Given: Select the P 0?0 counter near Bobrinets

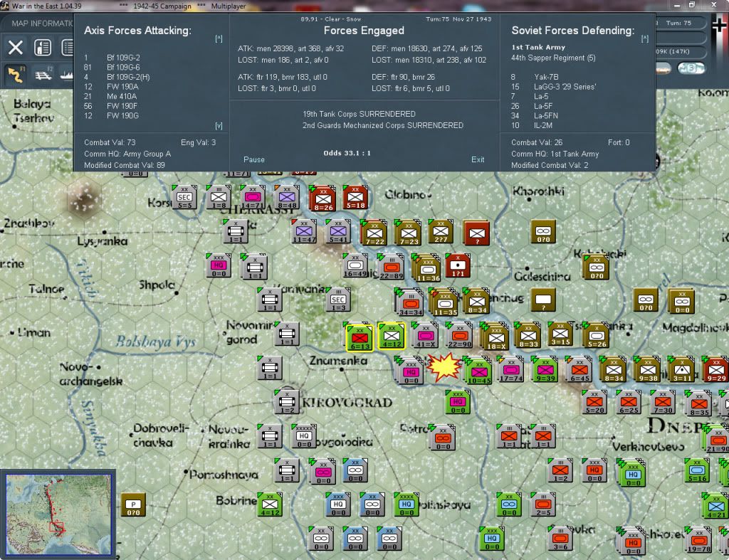Looking at the screenshot, I should tap(133, 504).
